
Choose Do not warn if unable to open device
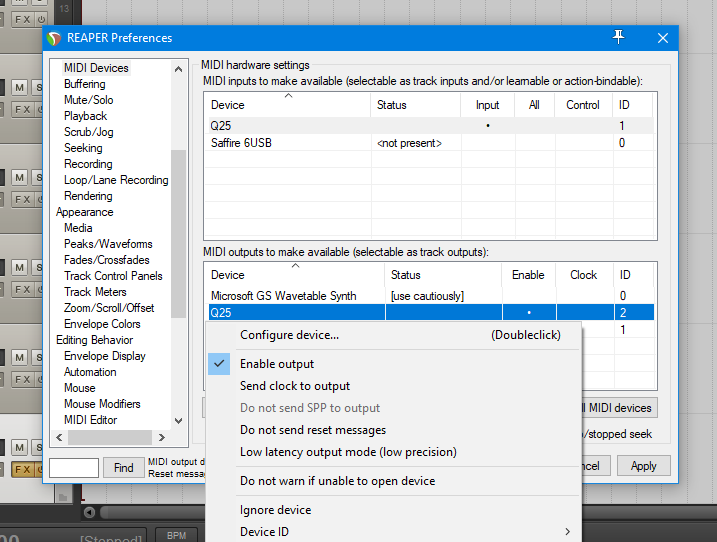click(394, 481)
